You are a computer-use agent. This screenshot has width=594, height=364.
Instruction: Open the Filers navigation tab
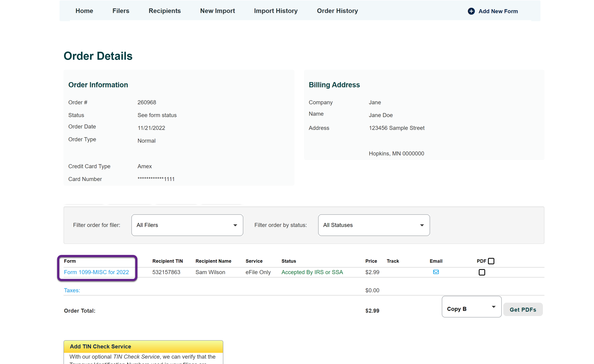[x=121, y=11]
